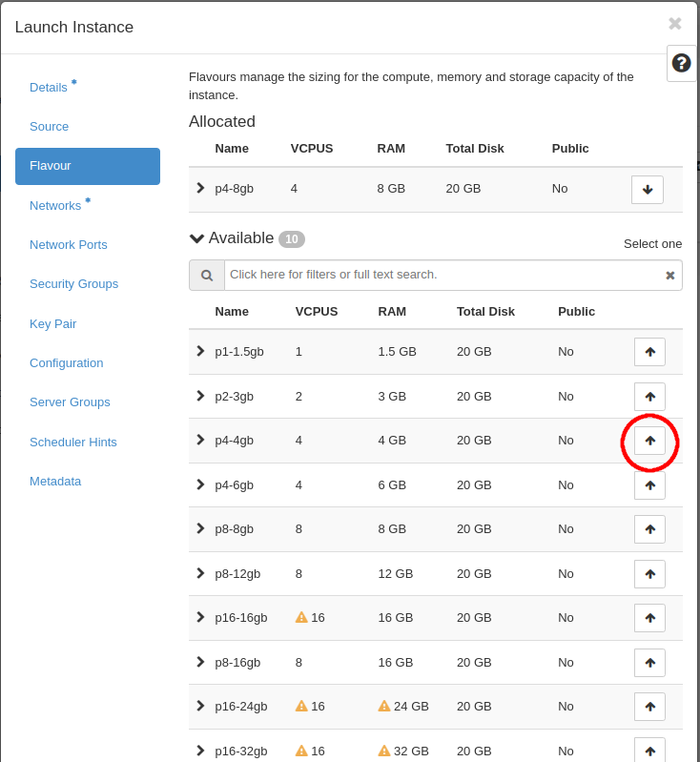Sort Available table by Total Disk header
The image size is (700, 762).
485,312
